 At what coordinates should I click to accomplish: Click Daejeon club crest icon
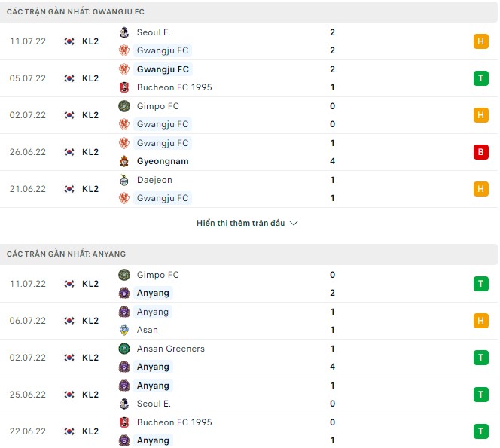[x=124, y=180]
